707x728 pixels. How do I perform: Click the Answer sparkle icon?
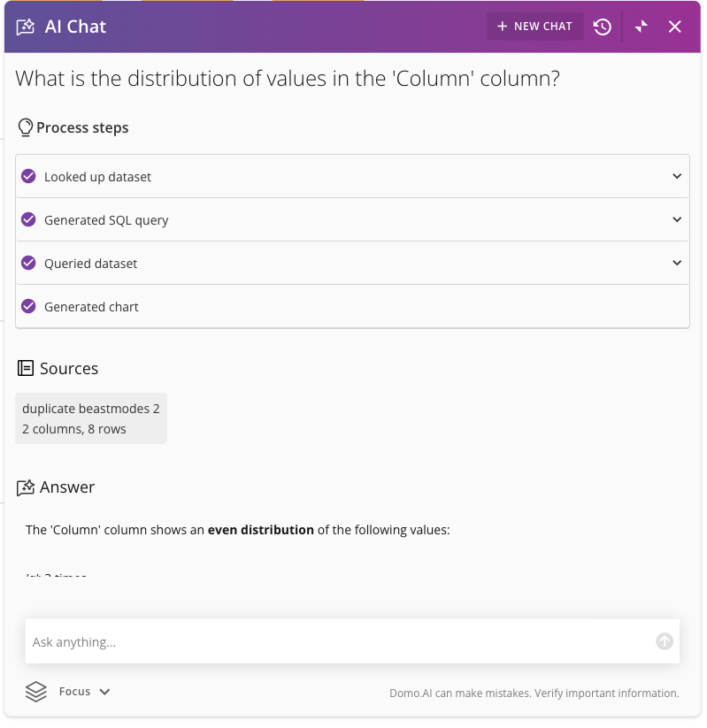point(26,487)
